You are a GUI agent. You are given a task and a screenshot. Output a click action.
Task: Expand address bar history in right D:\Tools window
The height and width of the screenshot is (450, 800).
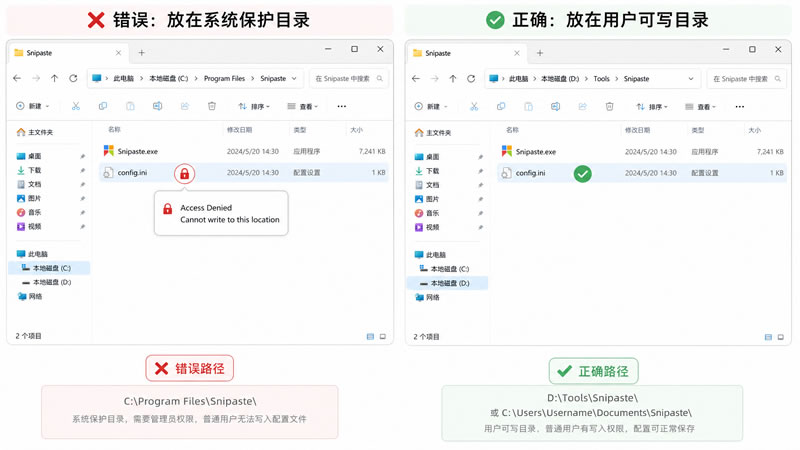click(691, 79)
